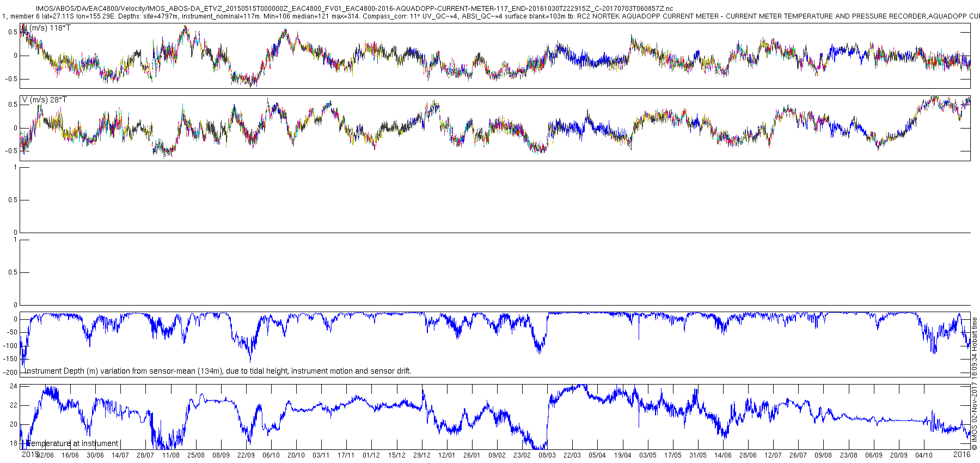Click the '17/11' date tick label
Viewport: 980px width, 463px height.
tap(346, 455)
